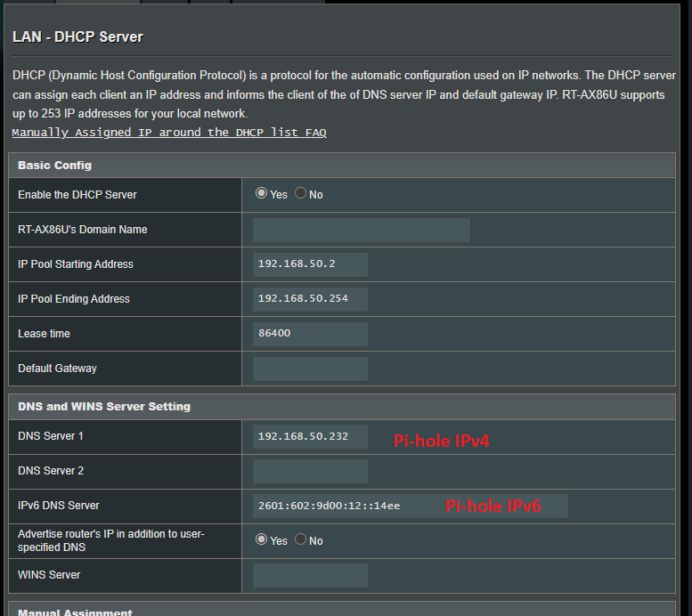The width and height of the screenshot is (692, 616).
Task: Click the LAN - DHCP Server page title
Action: point(78,36)
